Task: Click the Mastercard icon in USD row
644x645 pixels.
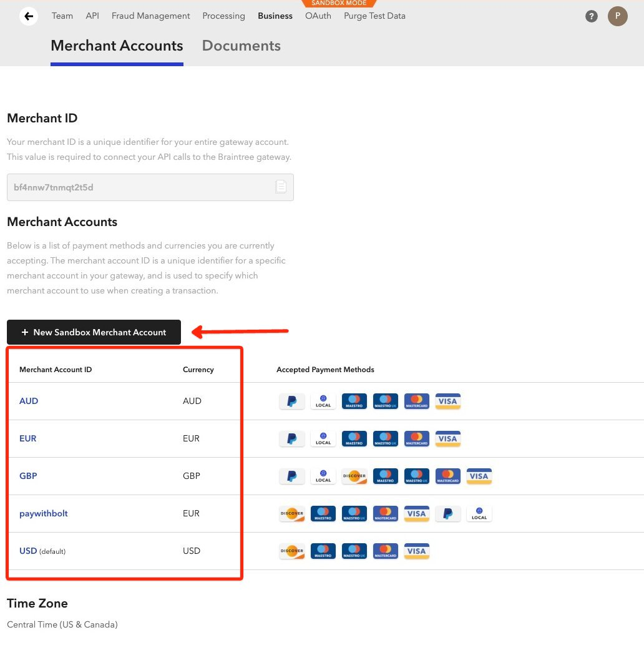Action: pos(385,551)
